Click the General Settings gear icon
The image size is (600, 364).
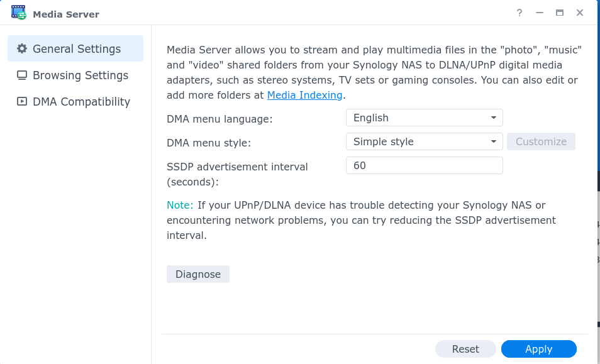tap(22, 48)
